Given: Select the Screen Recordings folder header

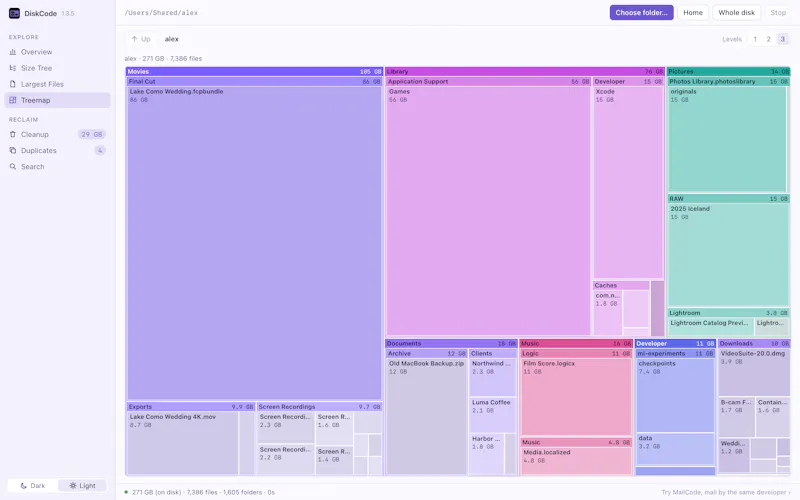Looking at the screenshot, I should click(x=319, y=407).
